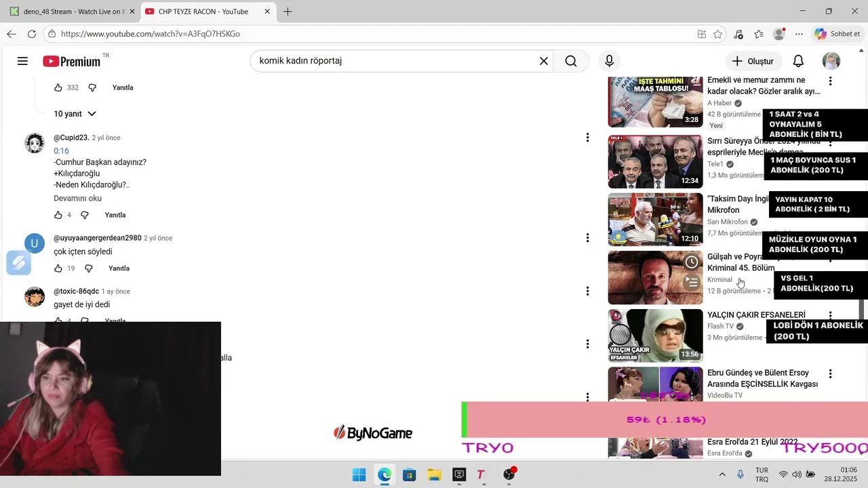Play Sırrı Süreyya Önder video thumbnail

tap(655, 161)
